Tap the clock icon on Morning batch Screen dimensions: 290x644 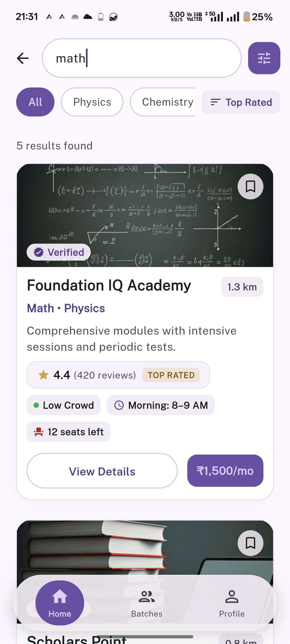[x=119, y=405]
